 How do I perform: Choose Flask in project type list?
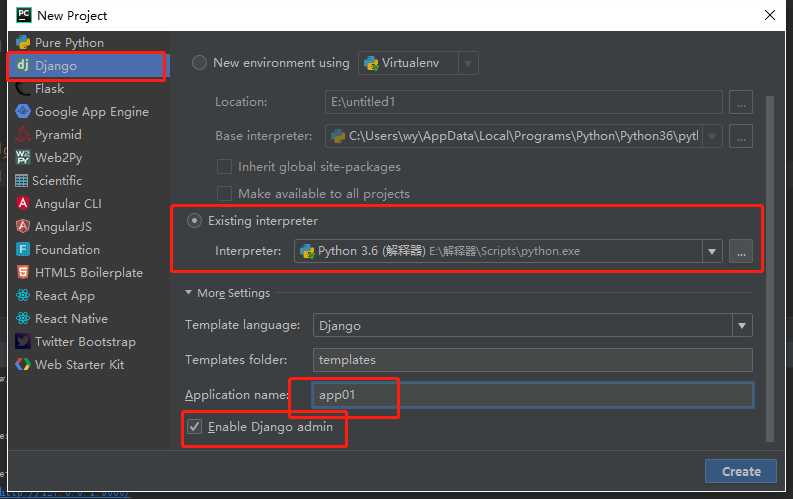click(50, 88)
